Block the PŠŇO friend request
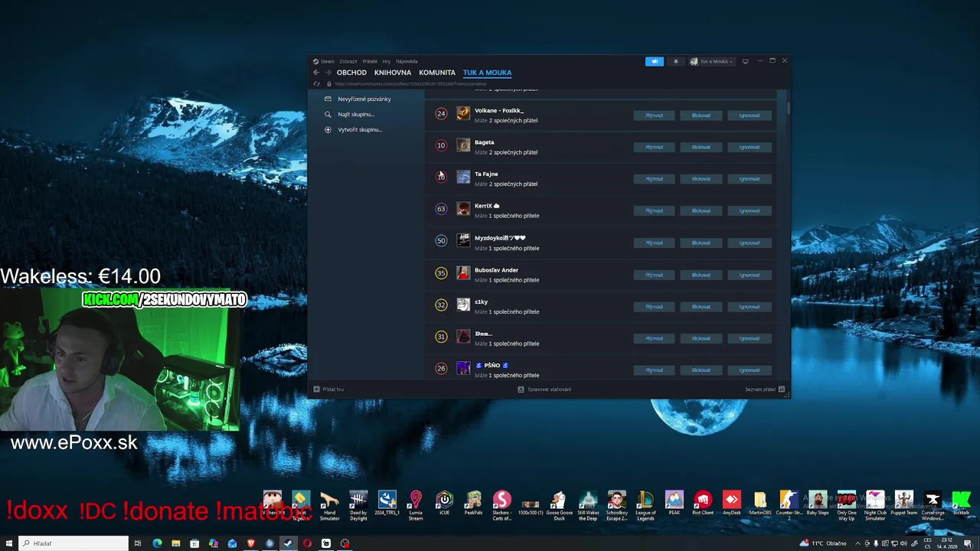 [x=701, y=370]
